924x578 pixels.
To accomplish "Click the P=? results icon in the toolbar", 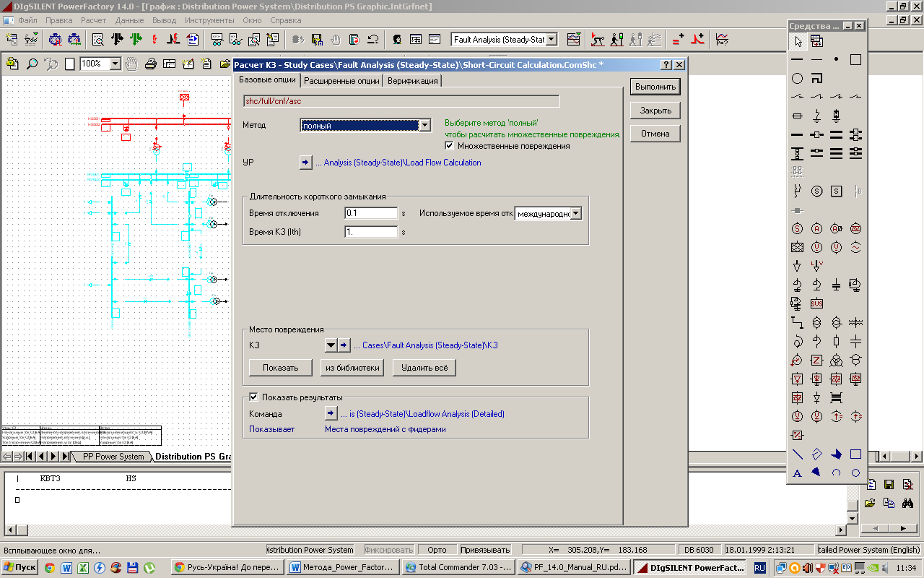I will (722, 39).
